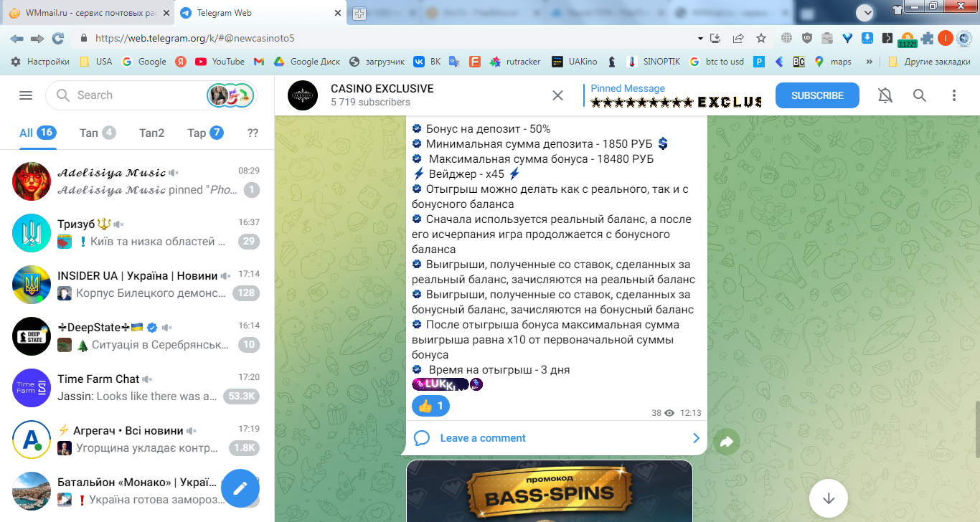Image resolution: width=980 pixels, height=522 pixels.
Task: Switch to the Тап folder tab
Action: coord(98,133)
